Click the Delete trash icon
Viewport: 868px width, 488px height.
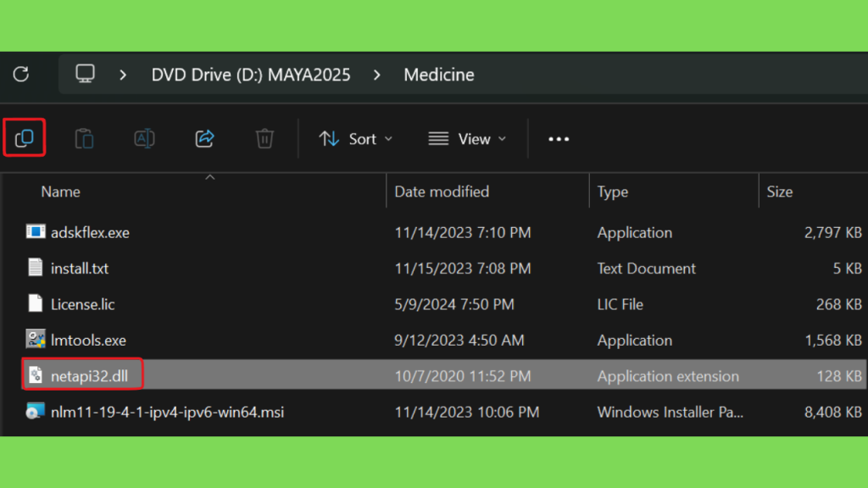[264, 138]
